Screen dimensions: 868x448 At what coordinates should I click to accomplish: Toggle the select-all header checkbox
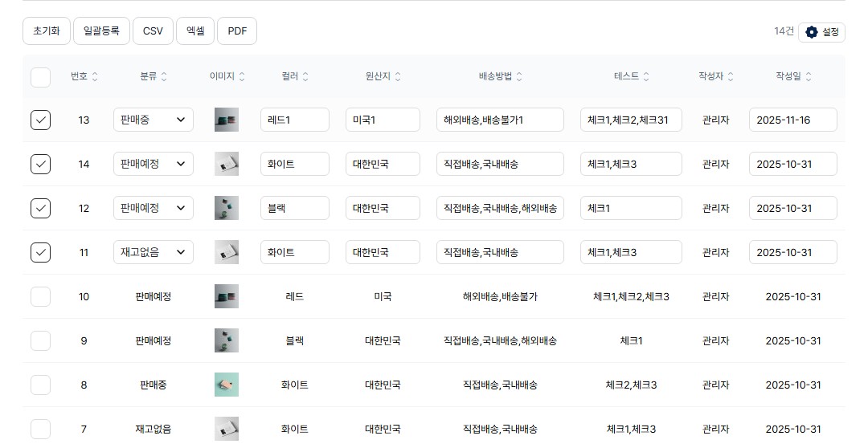pos(40,77)
